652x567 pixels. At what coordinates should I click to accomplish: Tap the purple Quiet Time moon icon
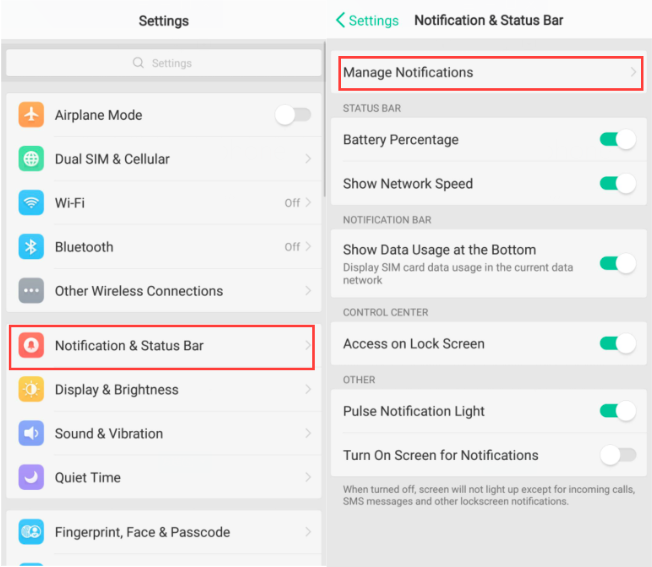tap(31, 477)
